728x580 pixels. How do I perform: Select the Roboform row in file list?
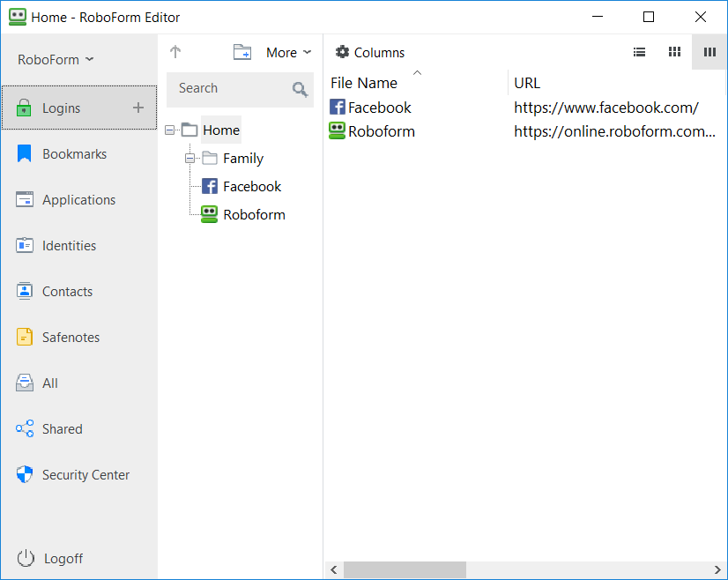tap(524, 131)
